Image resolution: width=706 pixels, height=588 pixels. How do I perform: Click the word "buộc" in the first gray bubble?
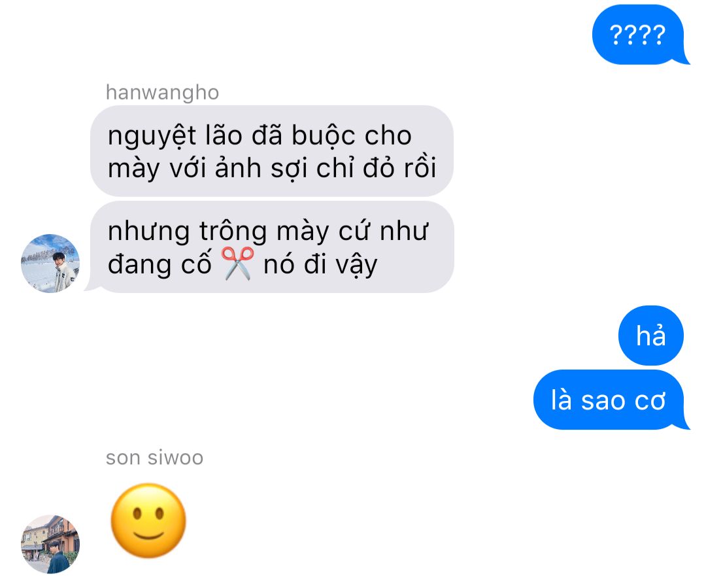pos(324,135)
